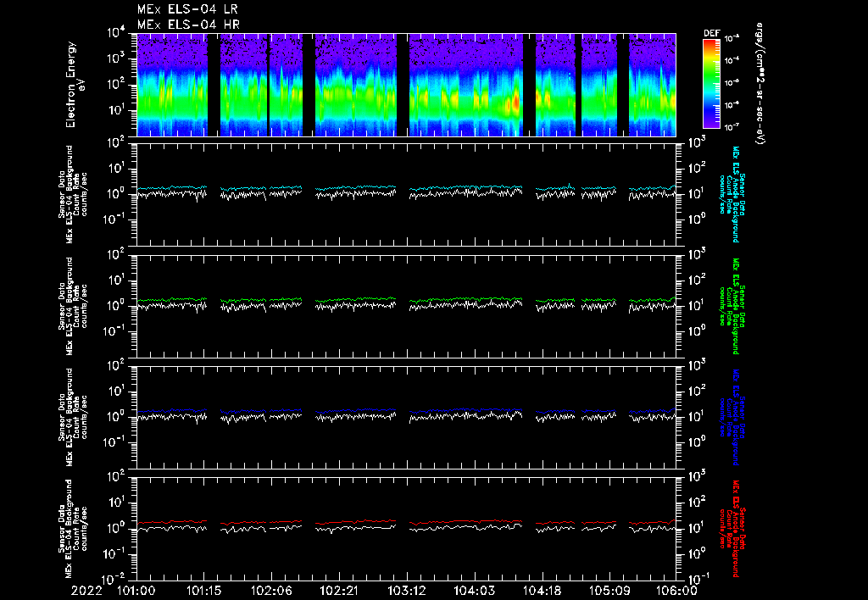
Task: Click the 10^-5 tick label on color bar
Action: click(732, 83)
